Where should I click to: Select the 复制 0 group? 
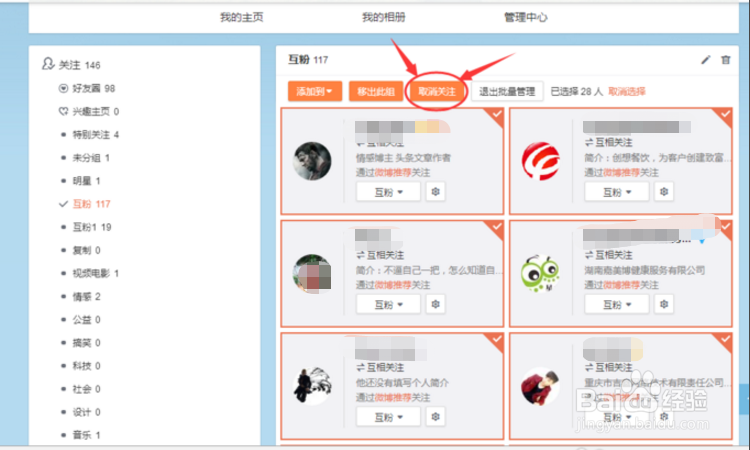(86, 250)
